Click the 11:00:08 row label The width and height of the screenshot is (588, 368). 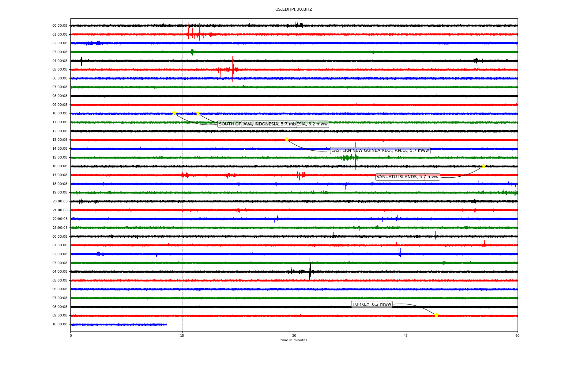point(60,122)
